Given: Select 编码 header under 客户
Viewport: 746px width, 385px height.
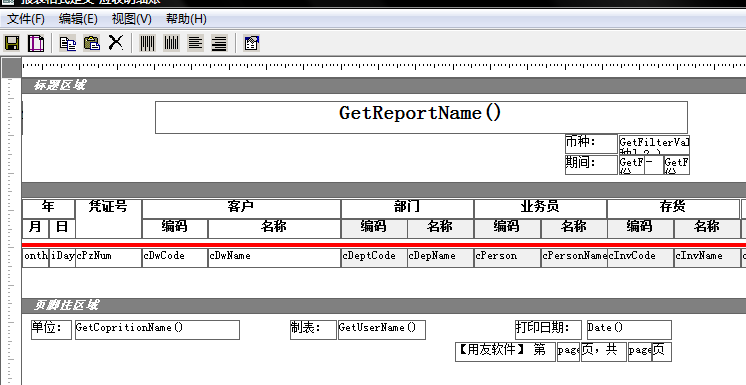Looking at the screenshot, I should click(175, 228).
